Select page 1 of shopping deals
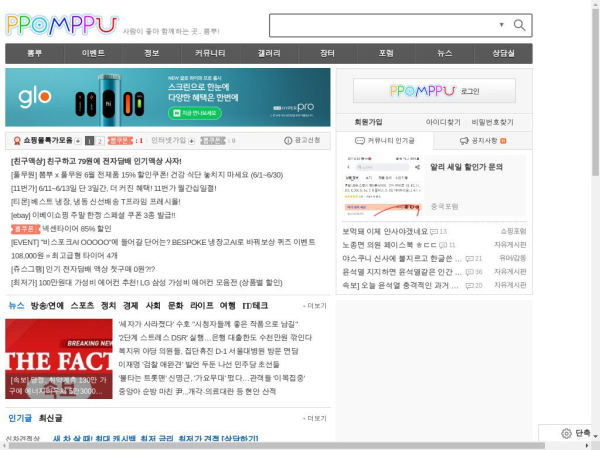 pos(89,141)
